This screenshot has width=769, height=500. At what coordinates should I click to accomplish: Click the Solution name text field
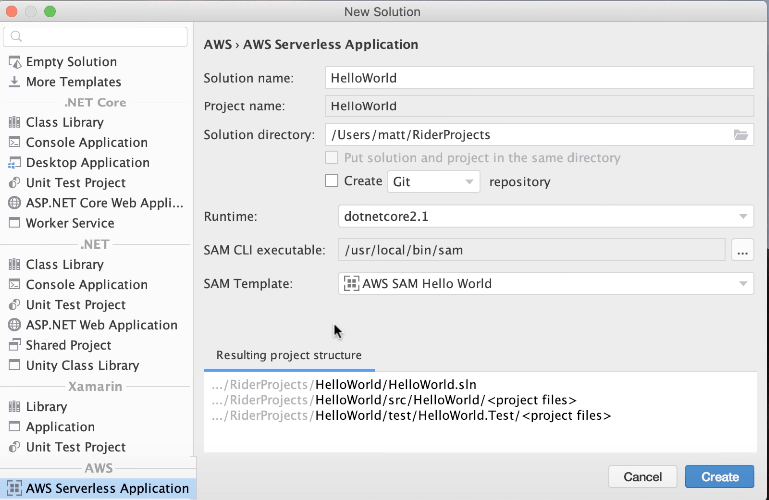pyautogui.click(x=539, y=78)
